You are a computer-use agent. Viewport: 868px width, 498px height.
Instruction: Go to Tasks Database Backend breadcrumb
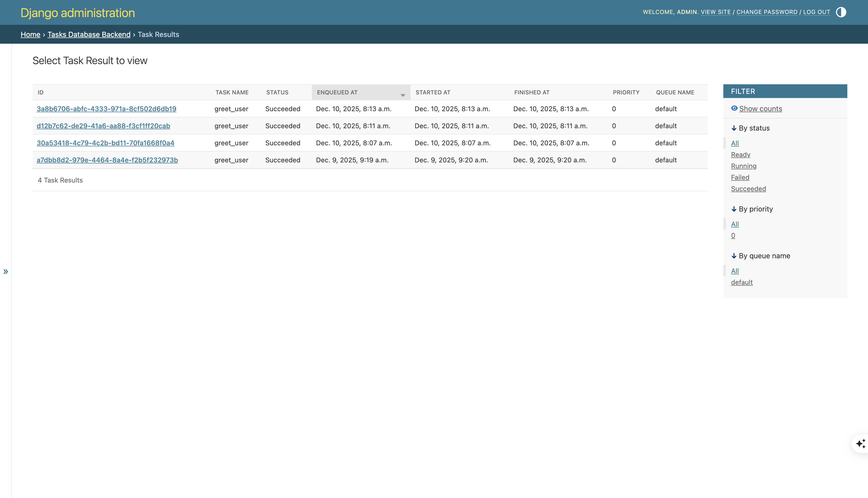89,35
